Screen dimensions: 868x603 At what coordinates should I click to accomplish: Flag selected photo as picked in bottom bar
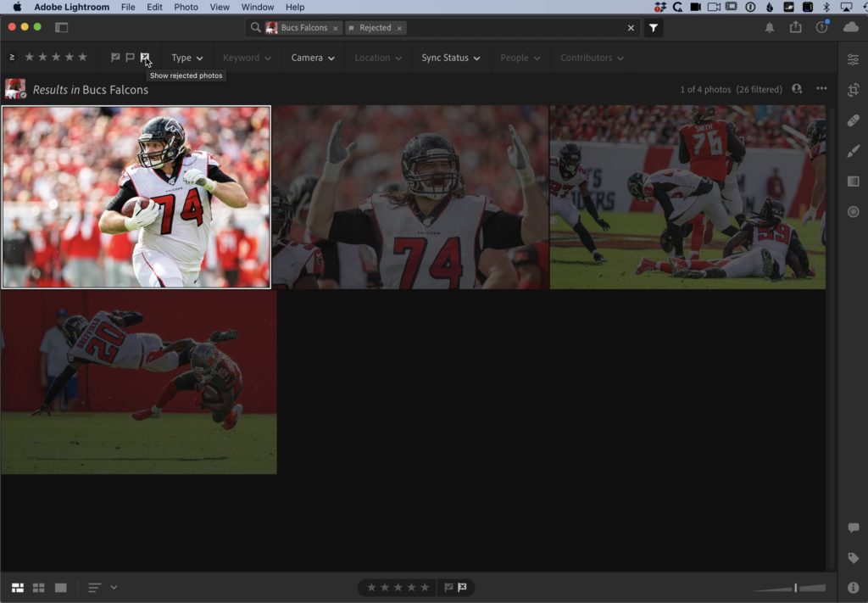448,587
